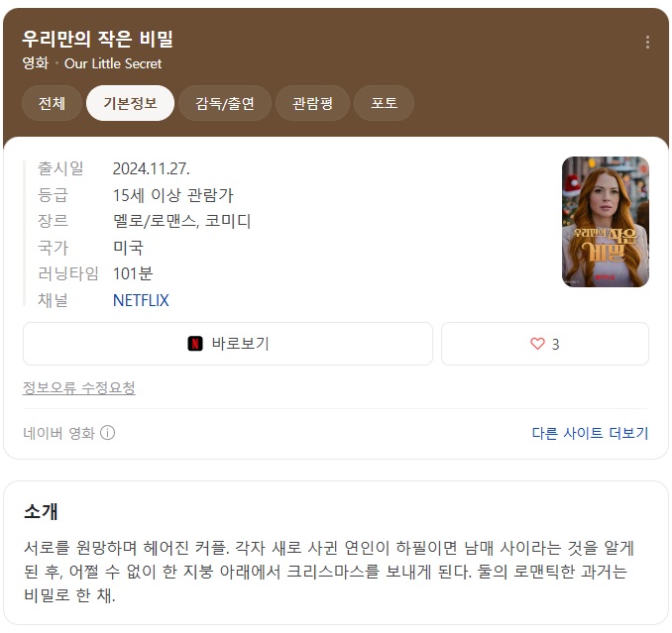The height and width of the screenshot is (633, 672).
Task: Follow the NETFLIX channel link
Action: [x=141, y=300]
